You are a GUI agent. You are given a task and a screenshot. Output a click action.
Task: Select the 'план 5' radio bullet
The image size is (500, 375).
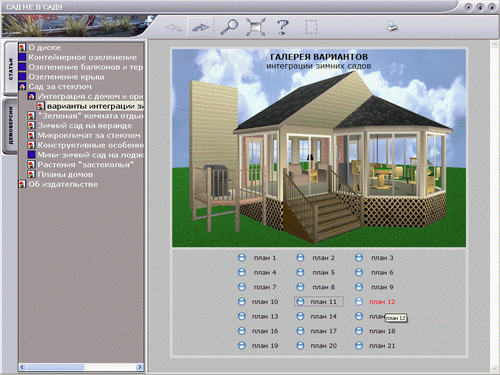(300, 272)
